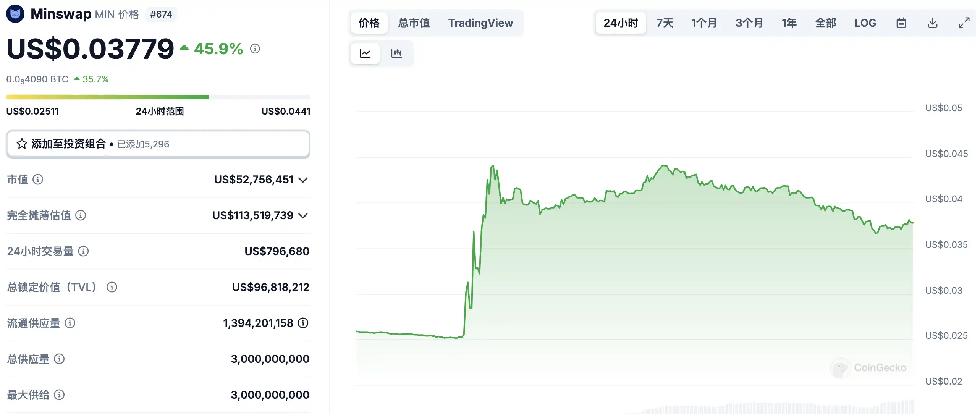Select the 1个月 time range
The height and width of the screenshot is (414, 980).
(x=704, y=23)
